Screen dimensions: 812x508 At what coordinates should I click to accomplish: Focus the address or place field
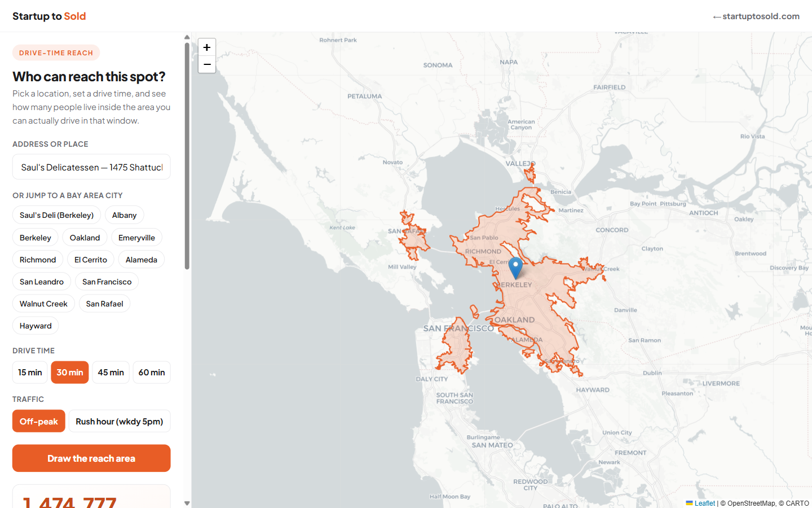coord(91,167)
